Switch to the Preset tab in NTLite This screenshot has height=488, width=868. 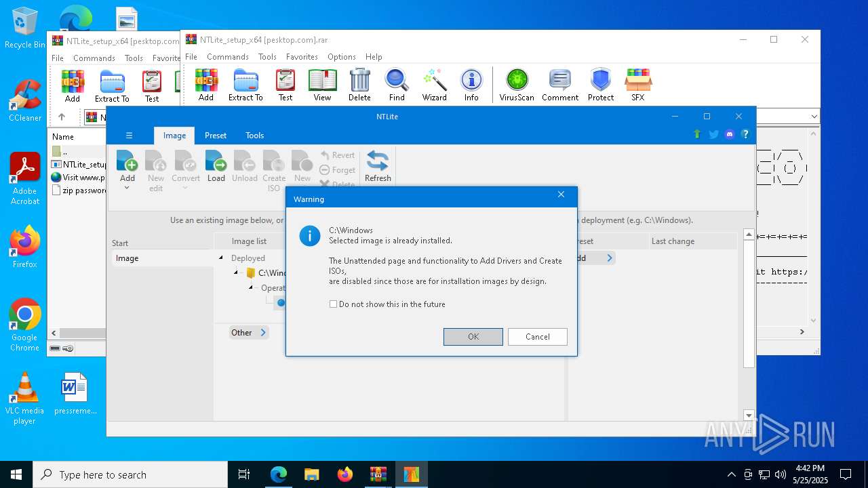click(x=216, y=136)
